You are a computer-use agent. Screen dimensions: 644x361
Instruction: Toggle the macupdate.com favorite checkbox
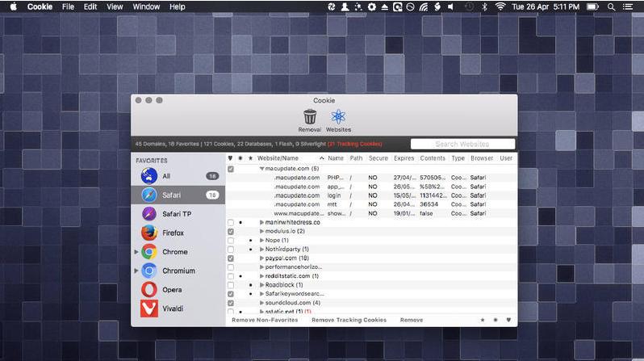(231, 169)
